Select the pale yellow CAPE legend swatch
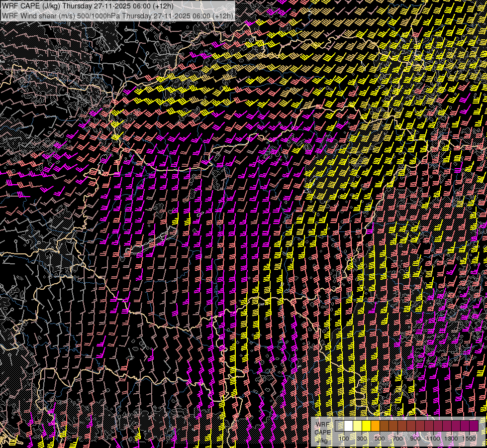This screenshot has width=487, height=448. (x=358, y=426)
